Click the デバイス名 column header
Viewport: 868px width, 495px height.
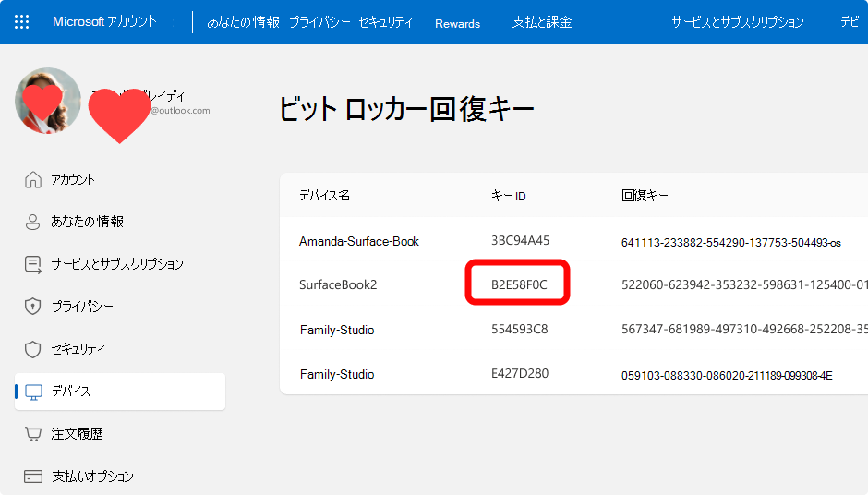[324, 195]
